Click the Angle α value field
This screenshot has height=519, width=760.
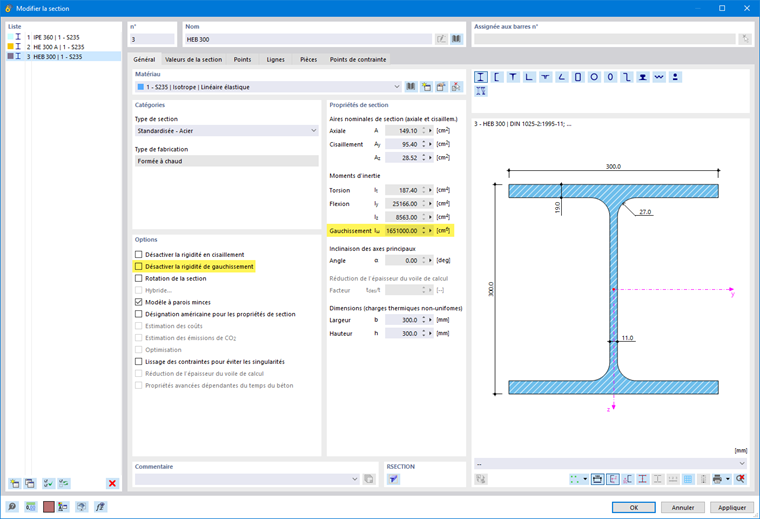tap(402, 260)
